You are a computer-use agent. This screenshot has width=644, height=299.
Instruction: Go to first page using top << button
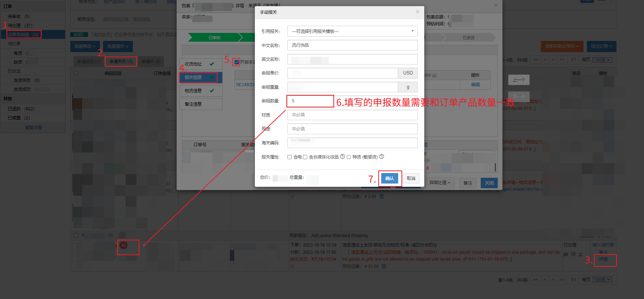click(x=536, y=60)
